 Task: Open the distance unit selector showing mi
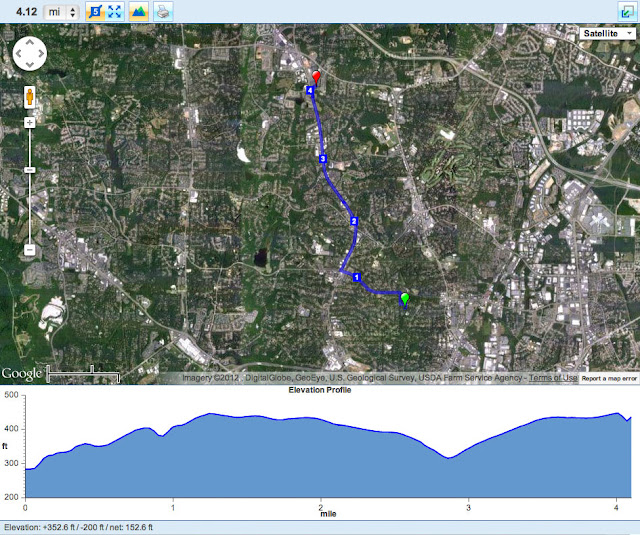tap(61, 12)
